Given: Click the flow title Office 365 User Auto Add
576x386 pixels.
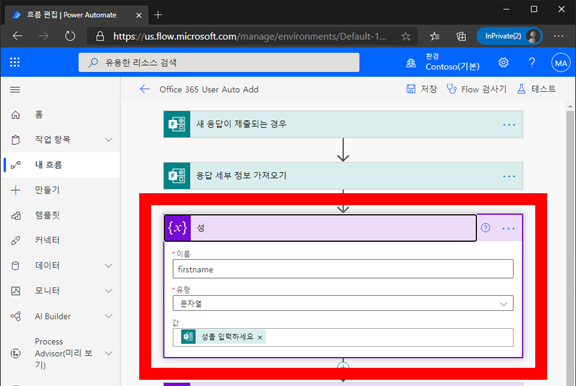Looking at the screenshot, I should (209, 89).
